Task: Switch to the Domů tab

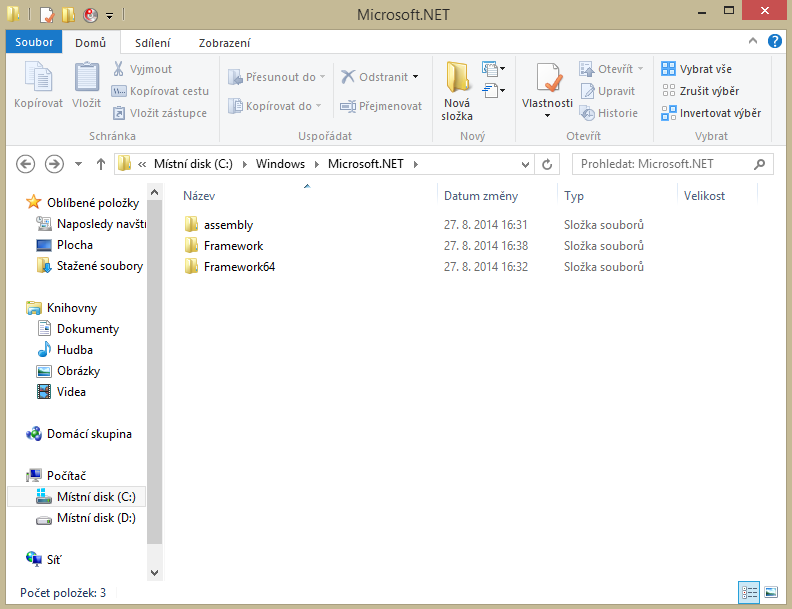Action: [x=90, y=43]
